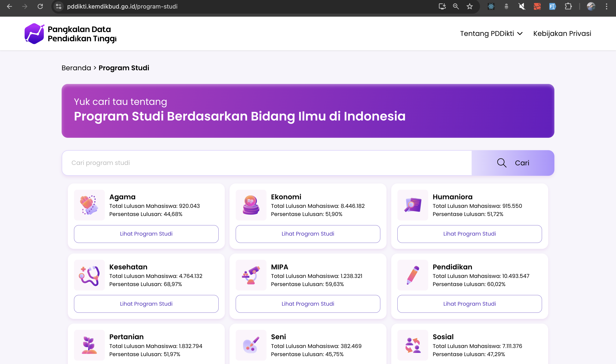Click 'Total Lulusan Mahasiswa: 382.469' text
Image resolution: width=616 pixels, height=364 pixels.
pos(316,346)
